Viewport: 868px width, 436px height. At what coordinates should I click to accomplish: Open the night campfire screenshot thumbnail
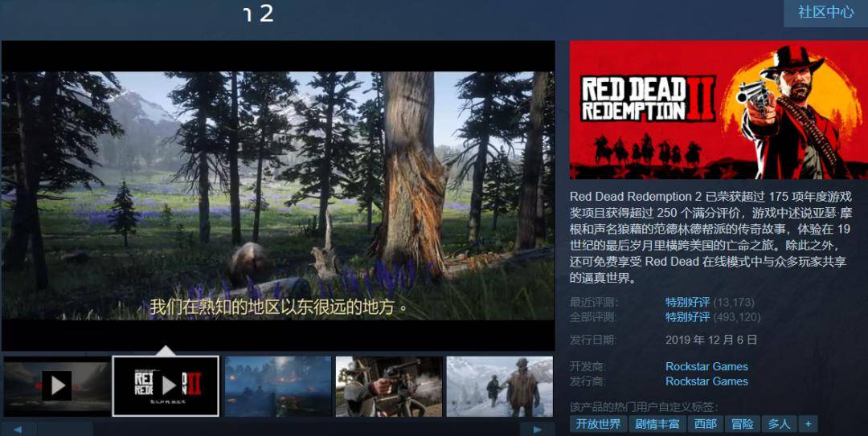tap(278, 385)
